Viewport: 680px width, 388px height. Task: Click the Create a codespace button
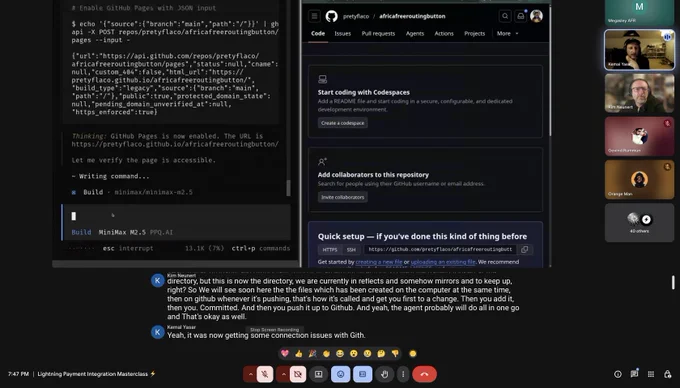pos(343,123)
